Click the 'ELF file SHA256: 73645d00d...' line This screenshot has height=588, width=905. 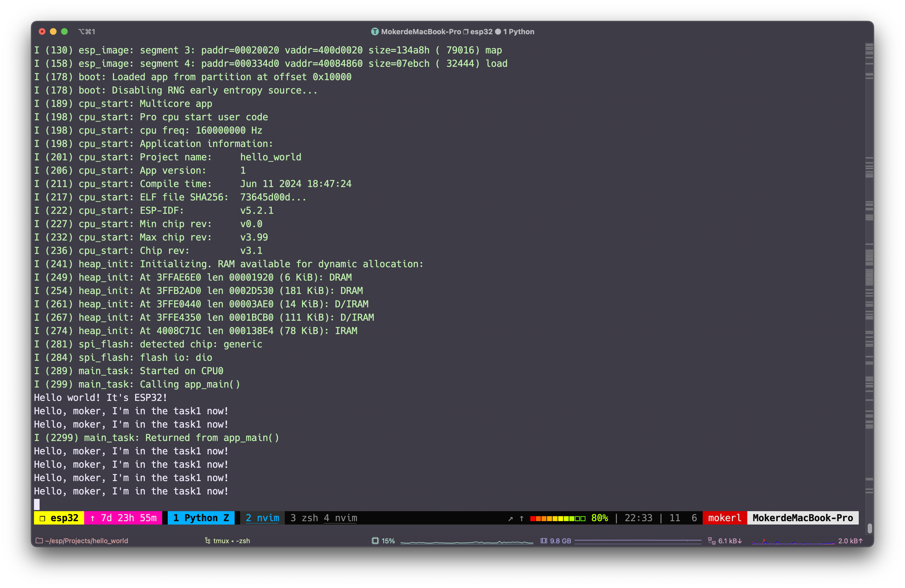170,197
